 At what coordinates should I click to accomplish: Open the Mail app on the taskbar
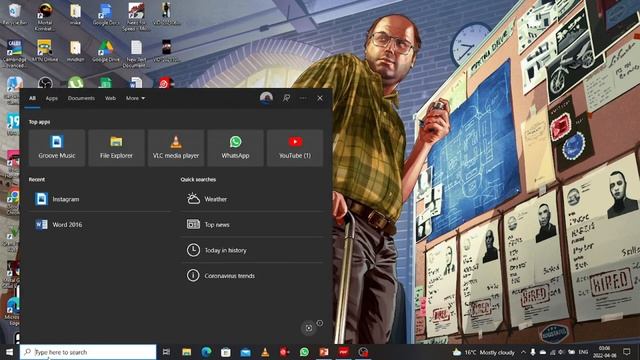pos(245,352)
